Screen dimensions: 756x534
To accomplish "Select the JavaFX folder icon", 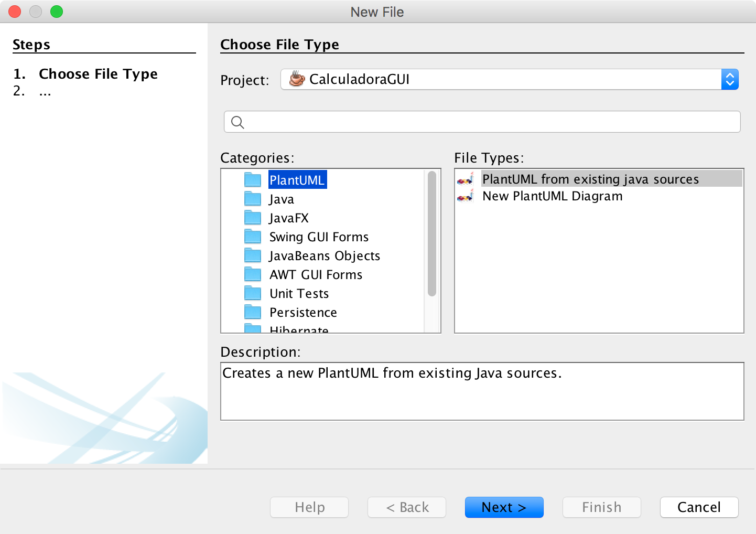I will [253, 217].
